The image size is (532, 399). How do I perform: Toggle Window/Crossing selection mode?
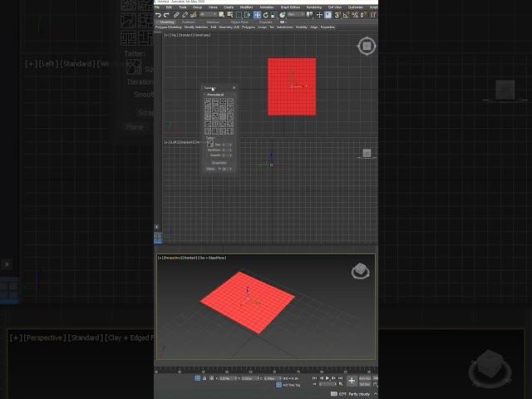[x=247, y=15]
